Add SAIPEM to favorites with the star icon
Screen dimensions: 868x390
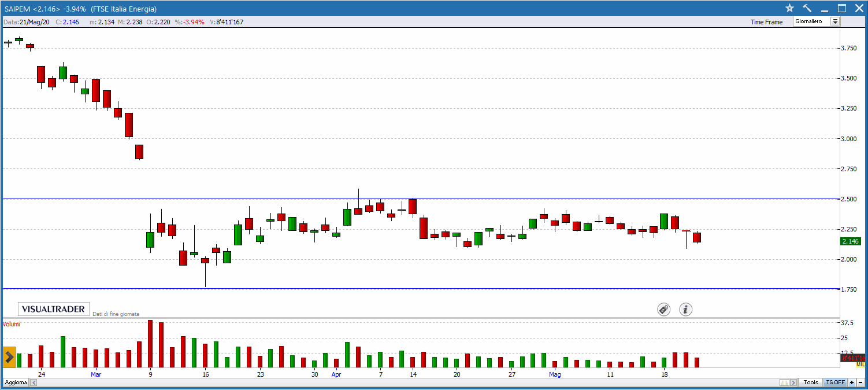790,8
